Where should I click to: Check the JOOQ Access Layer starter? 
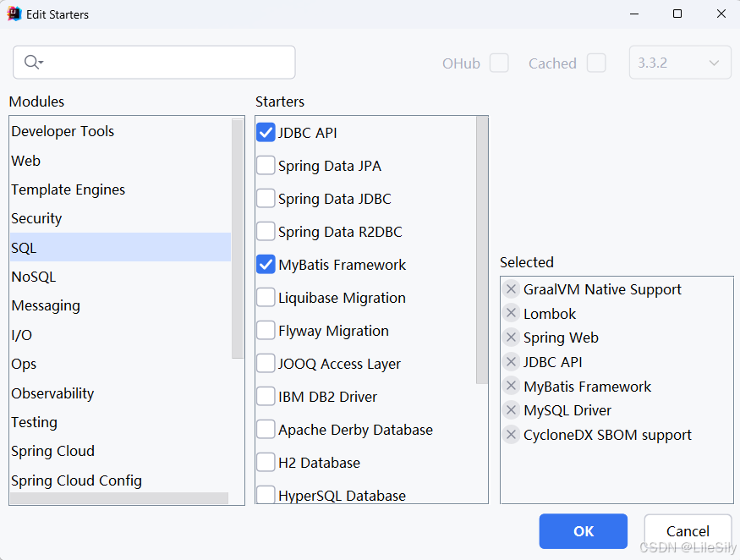point(266,364)
